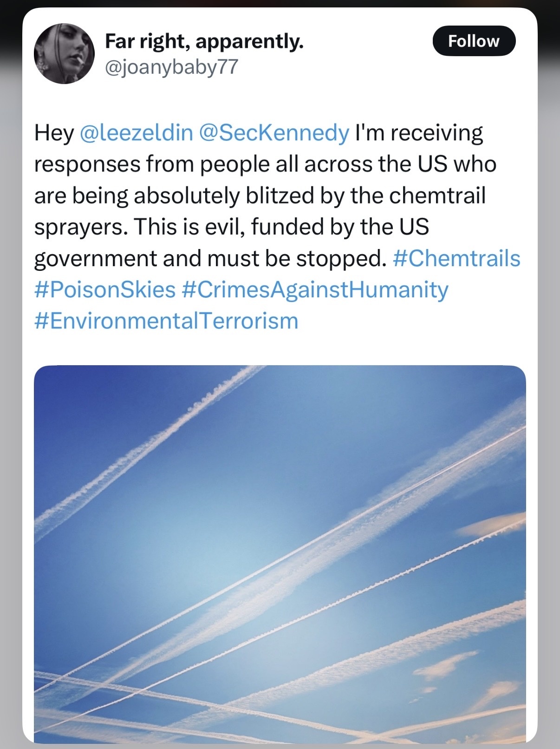Screen dimensions: 560x749
Task: Select the #PoisonSkies hashtag
Action: click(105, 289)
